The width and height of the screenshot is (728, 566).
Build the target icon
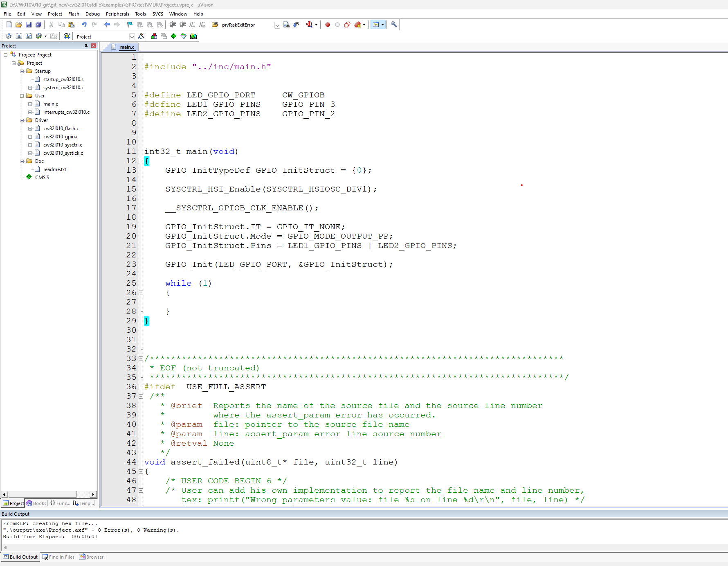click(x=19, y=36)
